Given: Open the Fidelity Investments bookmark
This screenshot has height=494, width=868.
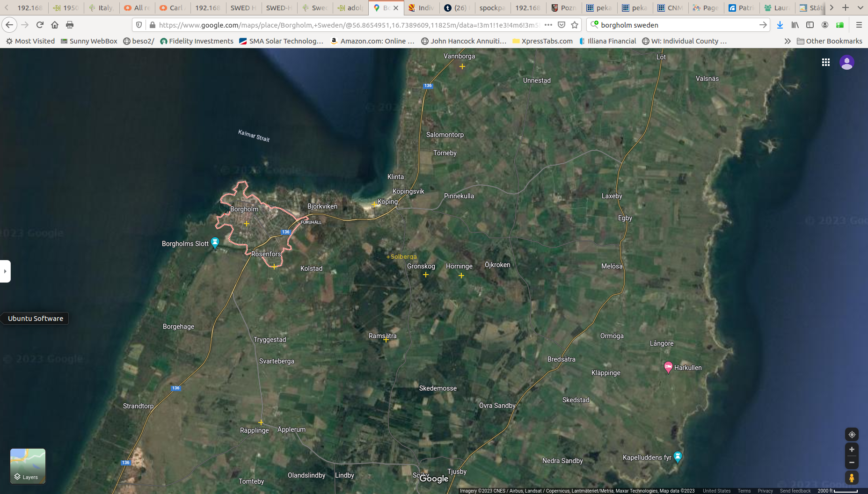Looking at the screenshot, I should 197,41.
